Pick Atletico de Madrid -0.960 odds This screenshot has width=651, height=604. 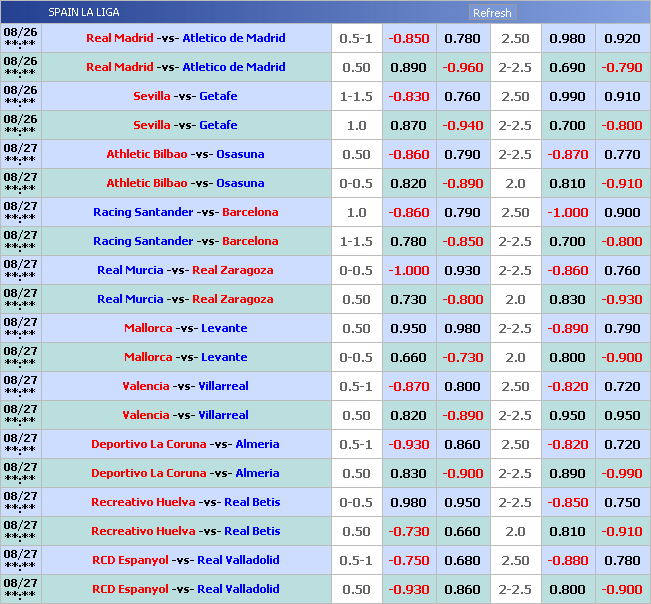462,68
